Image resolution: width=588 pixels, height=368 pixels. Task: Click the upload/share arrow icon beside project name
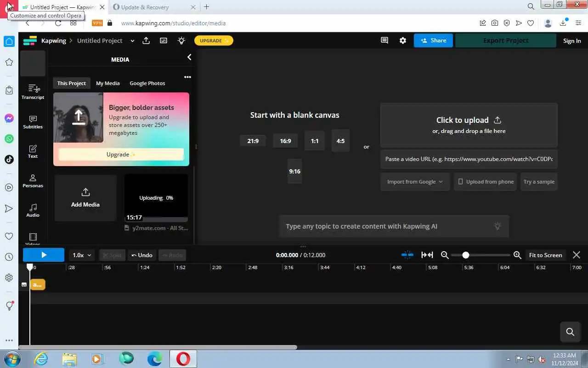click(146, 40)
